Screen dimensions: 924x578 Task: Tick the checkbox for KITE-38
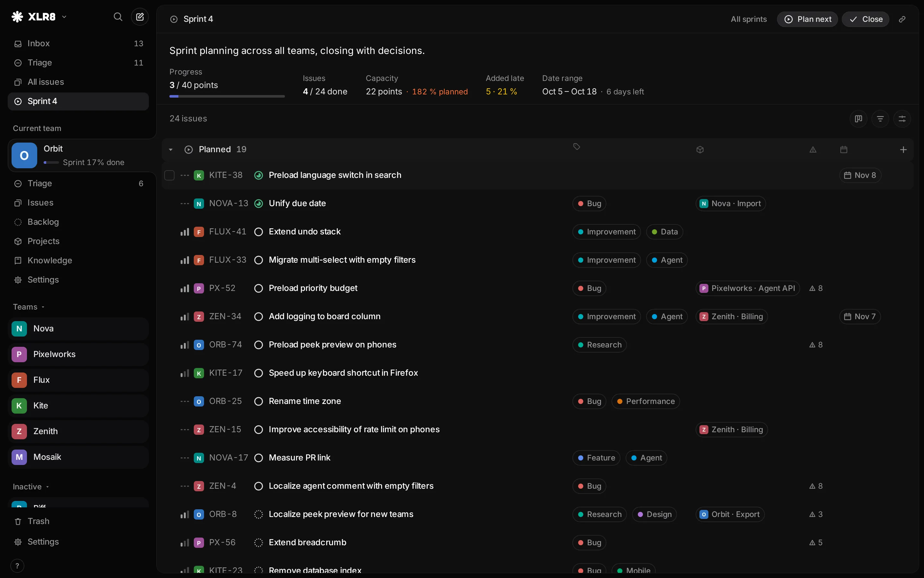click(x=169, y=175)
